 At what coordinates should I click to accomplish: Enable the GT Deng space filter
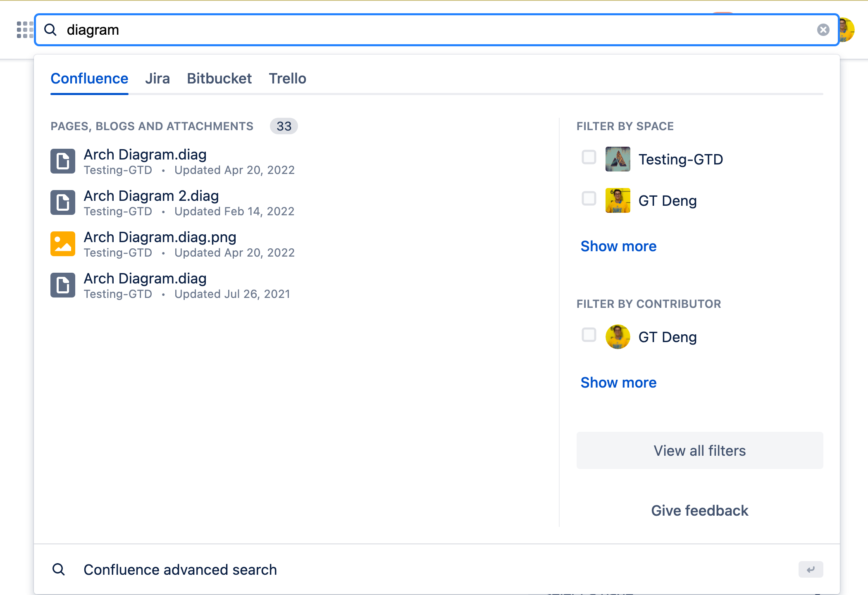pos(589,199)
